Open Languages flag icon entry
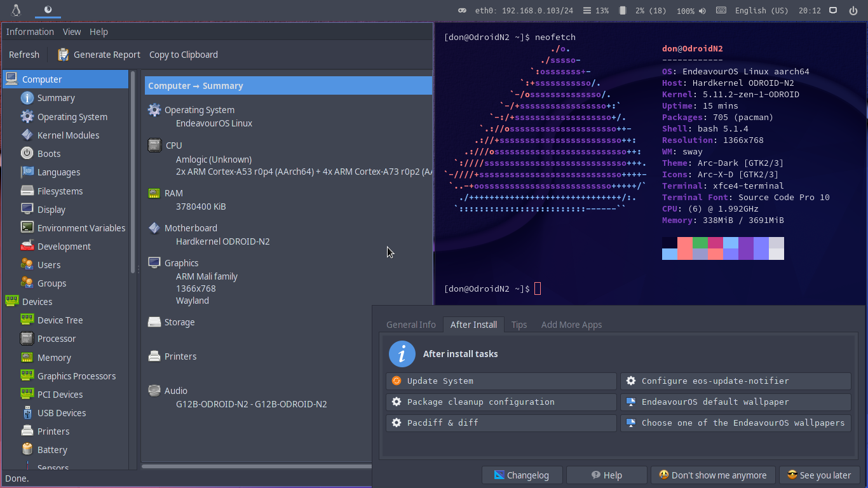 27,172
